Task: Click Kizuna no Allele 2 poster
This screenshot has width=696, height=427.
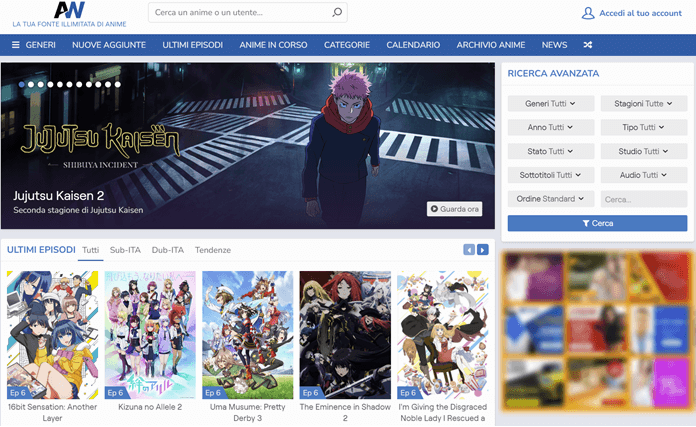Action: (150, 335)
